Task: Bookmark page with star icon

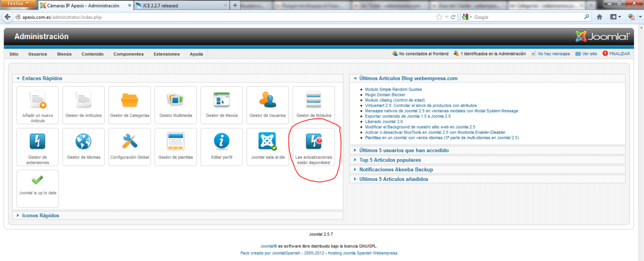Action: point(439,17)
